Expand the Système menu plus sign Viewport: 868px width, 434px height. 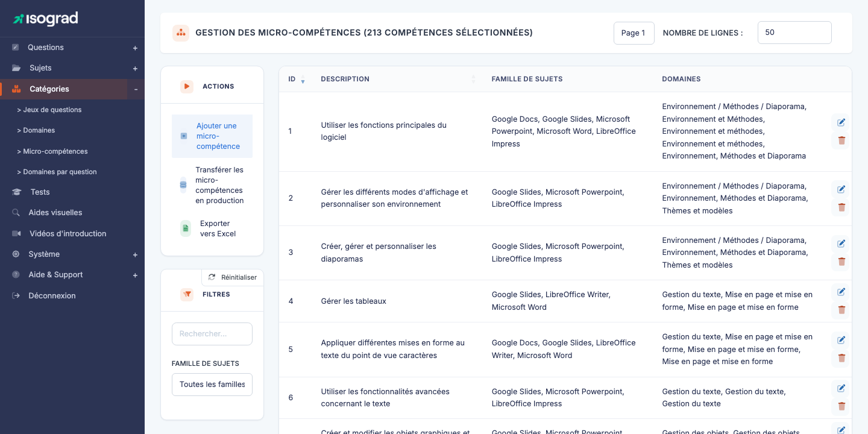pyautogui.click(x=135, y=255)
